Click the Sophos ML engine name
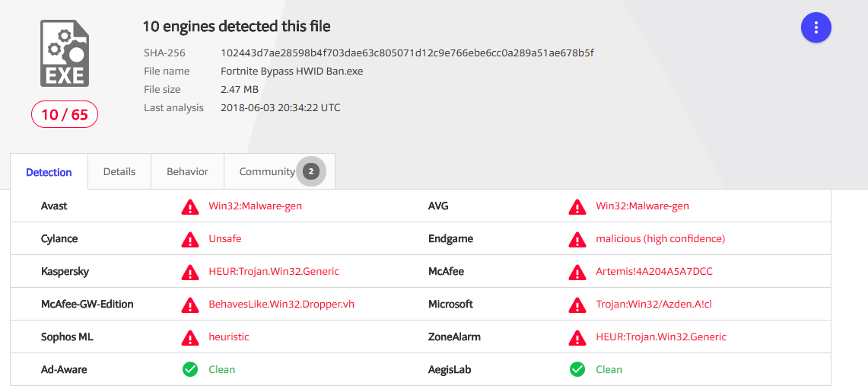This screenshot has height=386, width=868. (65, 337)
